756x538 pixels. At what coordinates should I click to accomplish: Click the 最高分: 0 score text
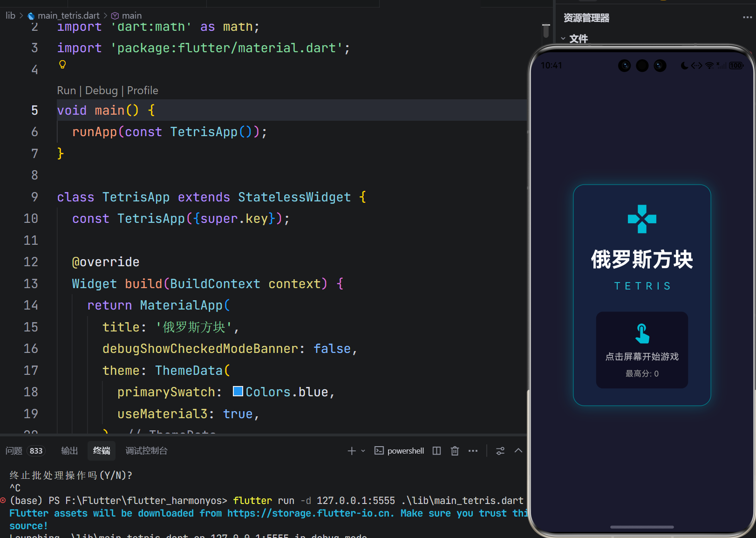[x=642, y=373]
